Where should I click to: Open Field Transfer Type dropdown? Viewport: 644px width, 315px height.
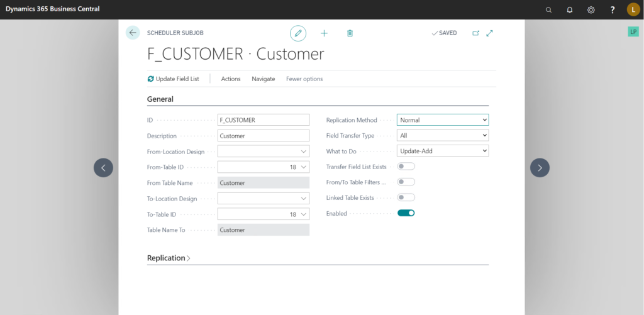tap(443, 135)
